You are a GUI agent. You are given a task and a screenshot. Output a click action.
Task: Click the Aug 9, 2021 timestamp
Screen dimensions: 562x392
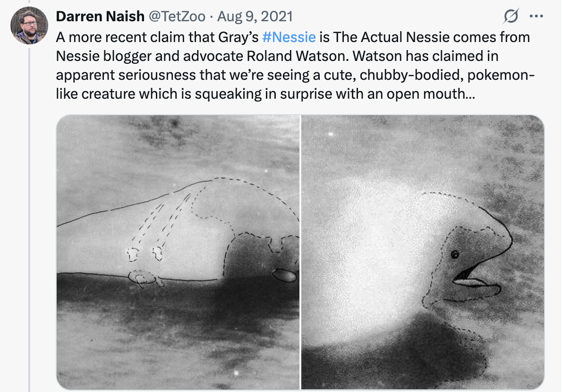tap(255, 17)
